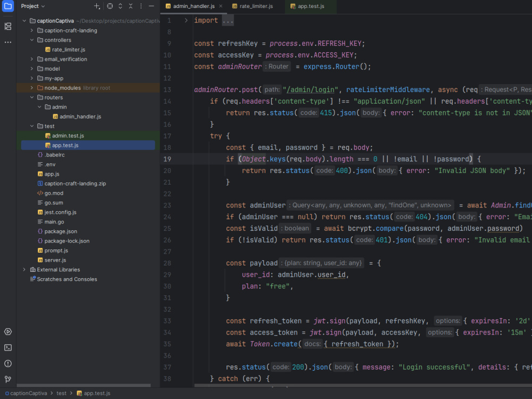
Task: Switch to app.test.js tab
Action: tap(311, 6)
